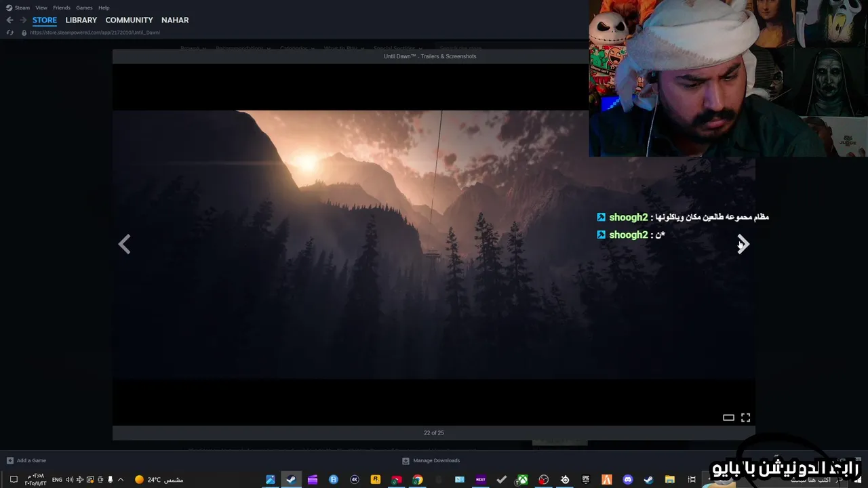Navigate forward with the forward arrow
868x488 pixels.
pos(23,20)
